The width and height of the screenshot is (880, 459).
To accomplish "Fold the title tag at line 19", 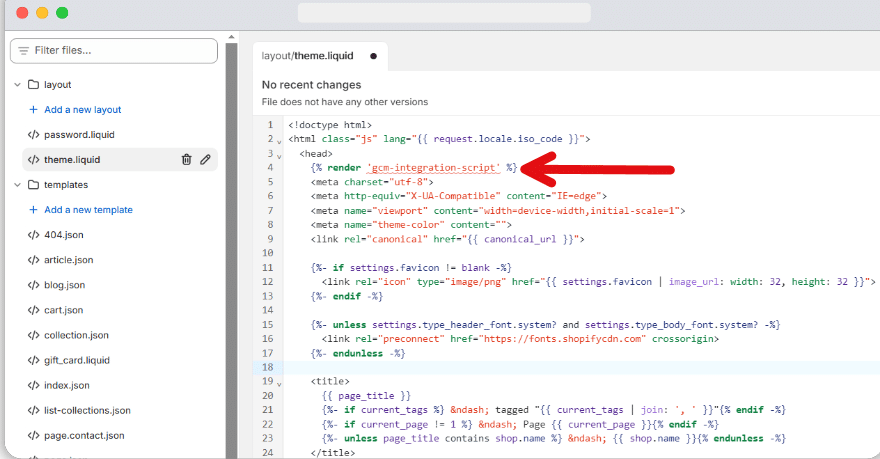I will click(279, 384).
